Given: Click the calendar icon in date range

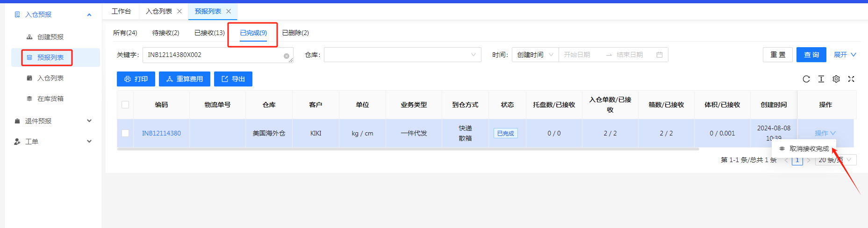Looking at the screenshot, I should [660, 55].
